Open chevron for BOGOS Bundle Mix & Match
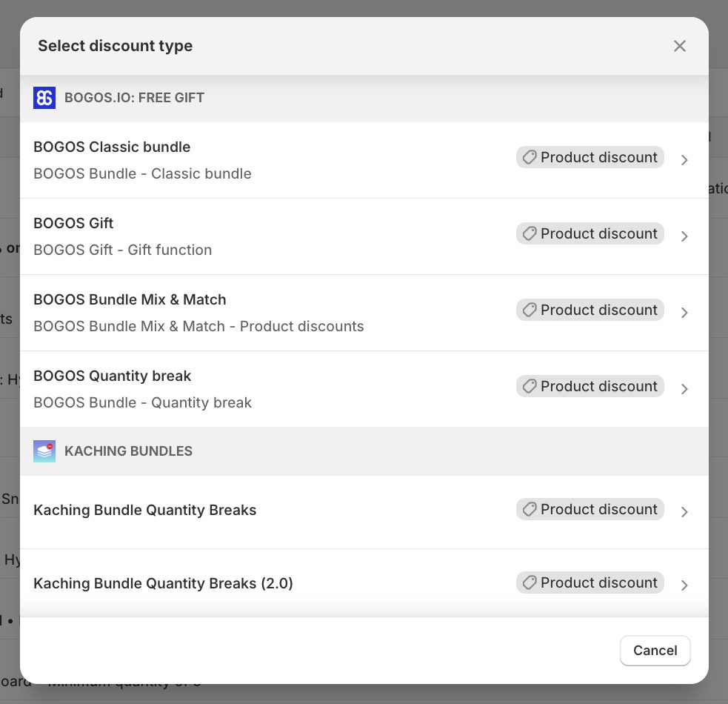The image size is (728, 704). point(684,313)
